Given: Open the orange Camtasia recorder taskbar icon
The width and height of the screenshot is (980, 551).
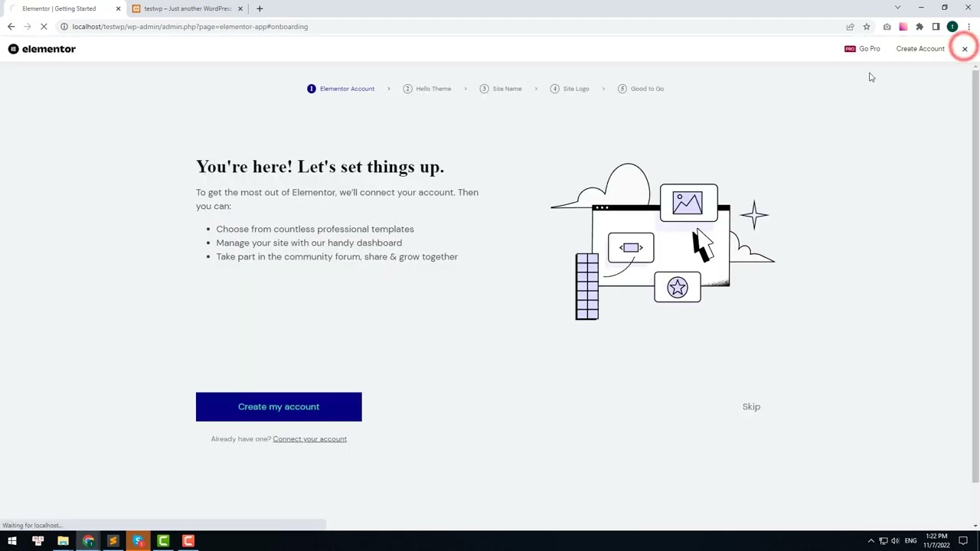Looking at the screenshot, I should click(188, 541).
